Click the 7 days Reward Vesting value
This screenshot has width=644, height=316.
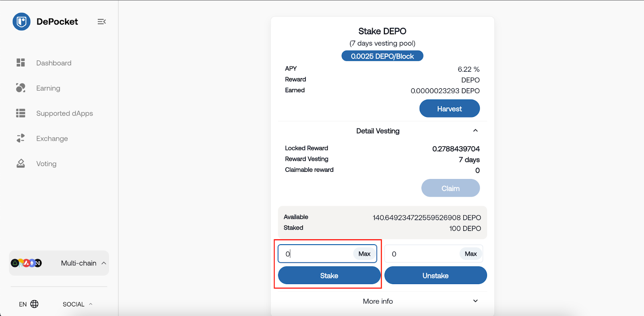tap(469, 160)
